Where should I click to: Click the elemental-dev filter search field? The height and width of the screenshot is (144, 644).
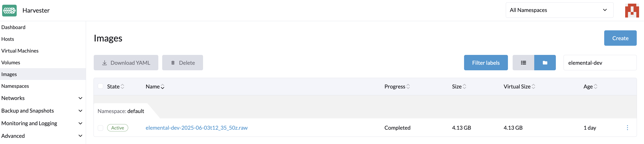[600, 63]
